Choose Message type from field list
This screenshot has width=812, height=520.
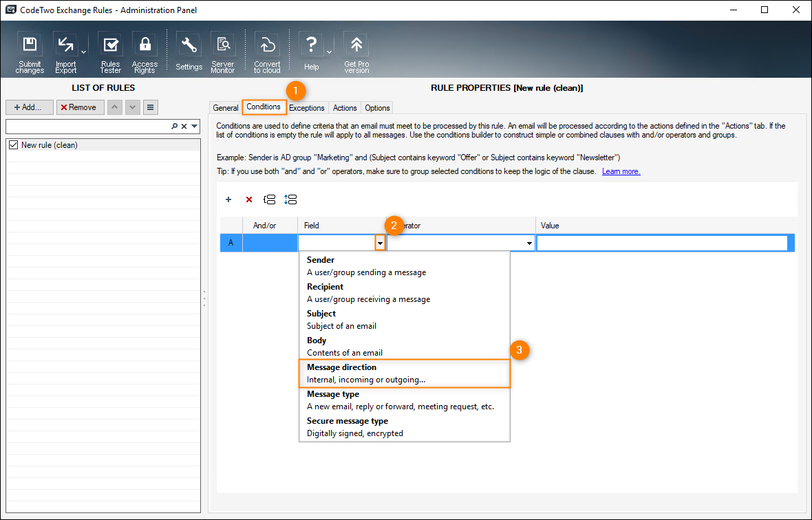[x=405, y=400]
